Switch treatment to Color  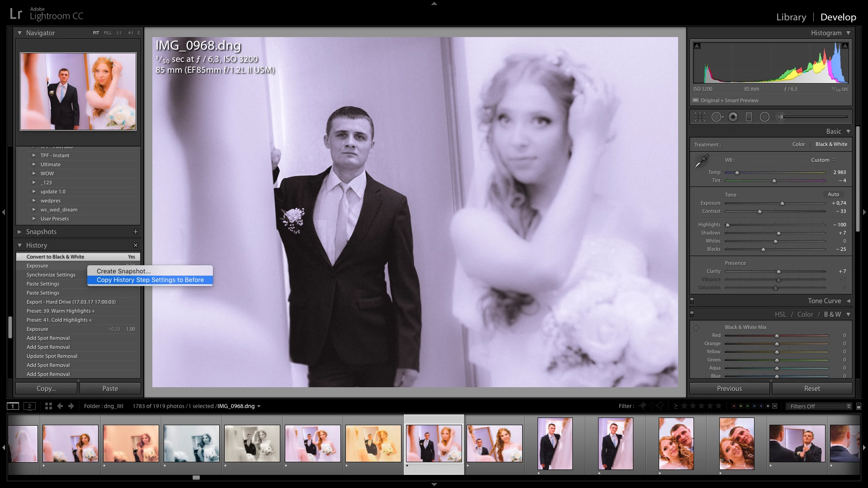tap(798, 144)
